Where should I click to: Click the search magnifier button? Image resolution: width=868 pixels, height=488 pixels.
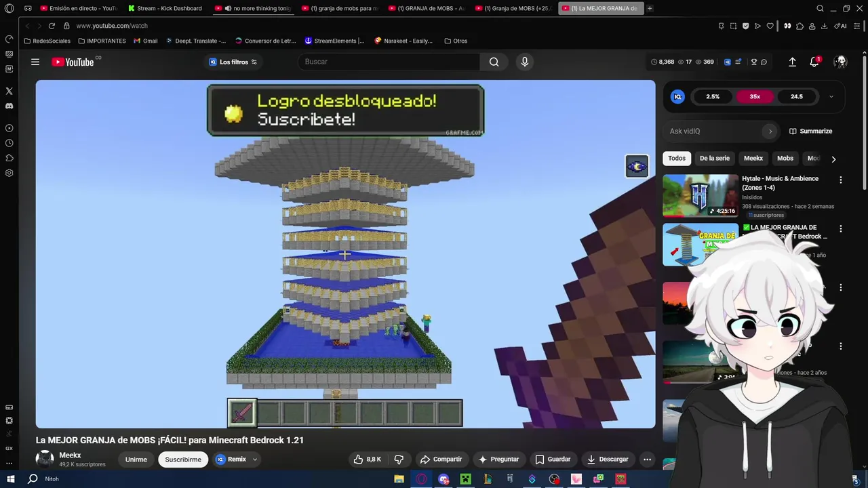pyautogui.click(x=494, y=62)
